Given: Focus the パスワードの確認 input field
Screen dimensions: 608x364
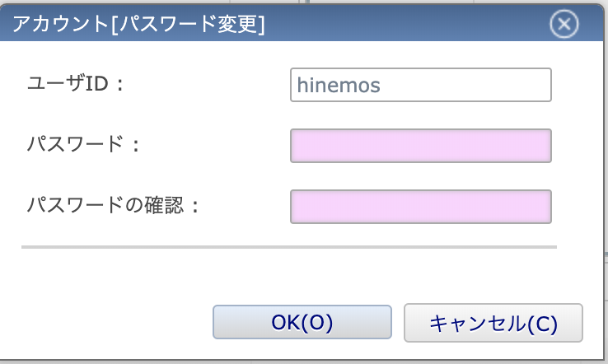Looking at the screenshot, I should tap(421, 207).
